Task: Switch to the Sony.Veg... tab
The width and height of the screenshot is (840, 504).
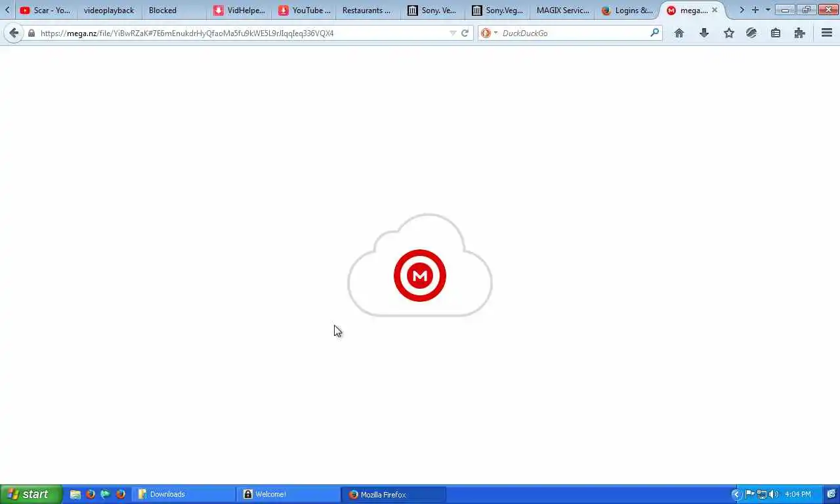Action: click(x=498, y=10)
